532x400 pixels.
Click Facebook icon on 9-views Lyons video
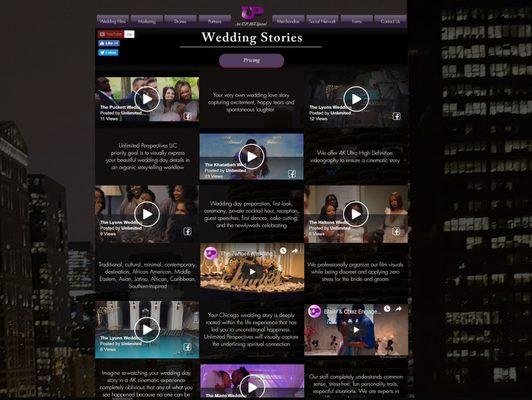click(187, 231)
